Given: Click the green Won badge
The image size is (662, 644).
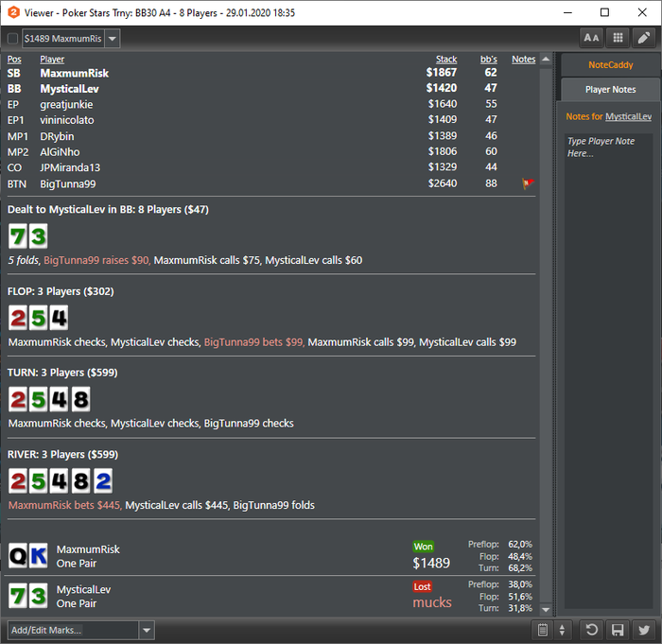Looking at the screenshot, I should (423, 547).
